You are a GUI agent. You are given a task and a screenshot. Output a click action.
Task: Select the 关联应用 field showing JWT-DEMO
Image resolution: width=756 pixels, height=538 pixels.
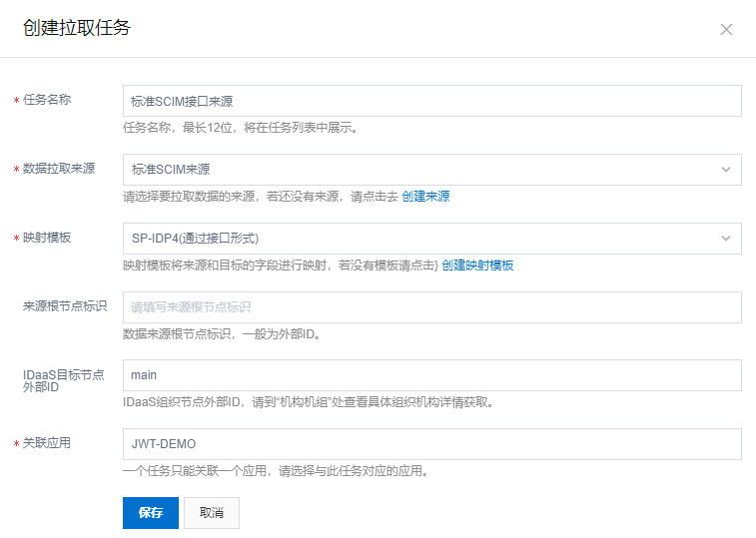(431, 444)
